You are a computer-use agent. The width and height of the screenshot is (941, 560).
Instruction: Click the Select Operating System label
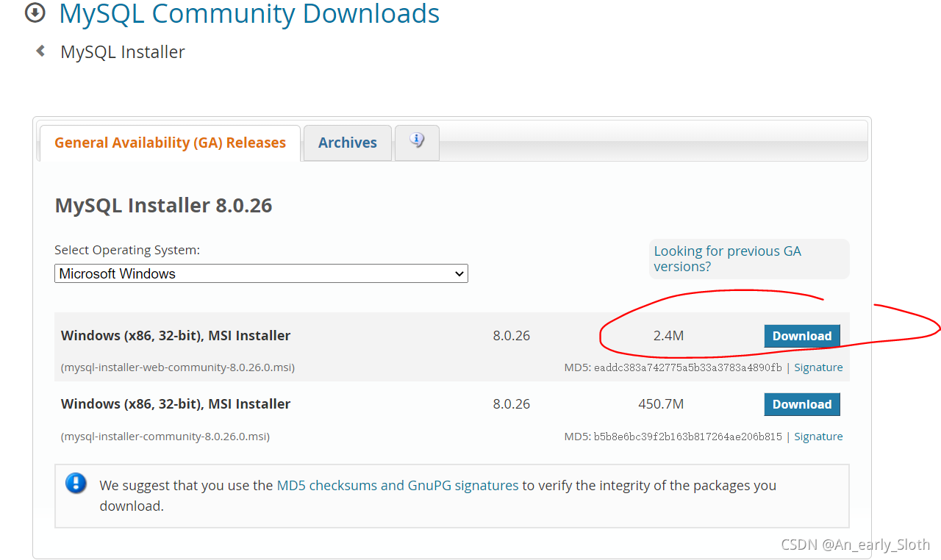tap(127, 250)
